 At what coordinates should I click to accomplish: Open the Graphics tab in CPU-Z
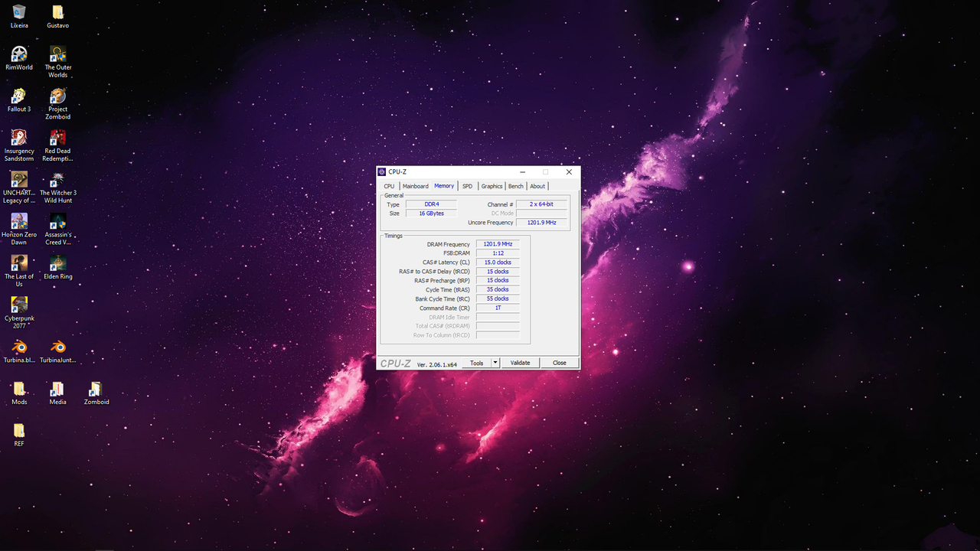pyautogui.click(x=492, y=185)
